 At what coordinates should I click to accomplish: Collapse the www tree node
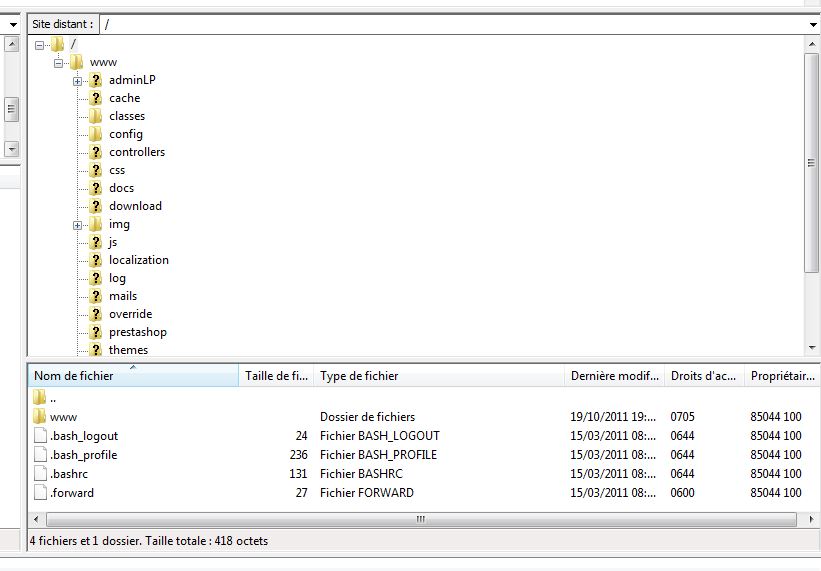point(58,63)
